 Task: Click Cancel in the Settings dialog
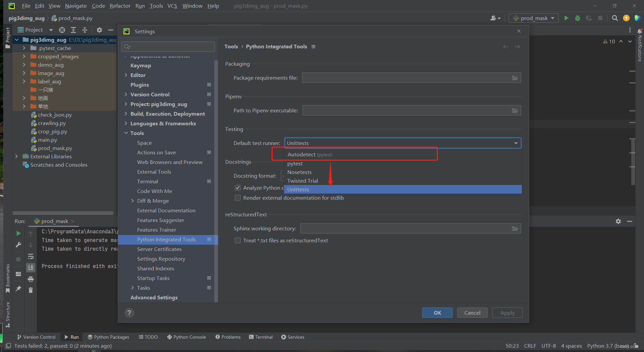point(472,313)
